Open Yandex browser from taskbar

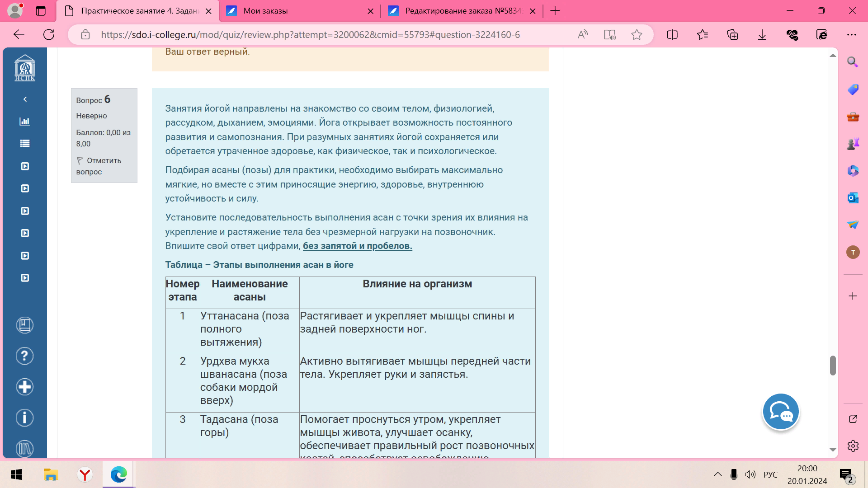pyautogui.click(x=85, y=474)
